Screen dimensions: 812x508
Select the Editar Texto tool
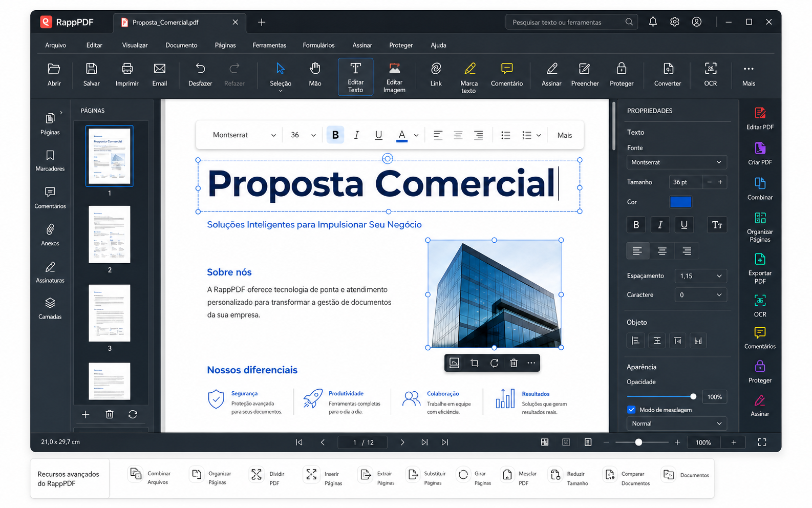(355, 77)
